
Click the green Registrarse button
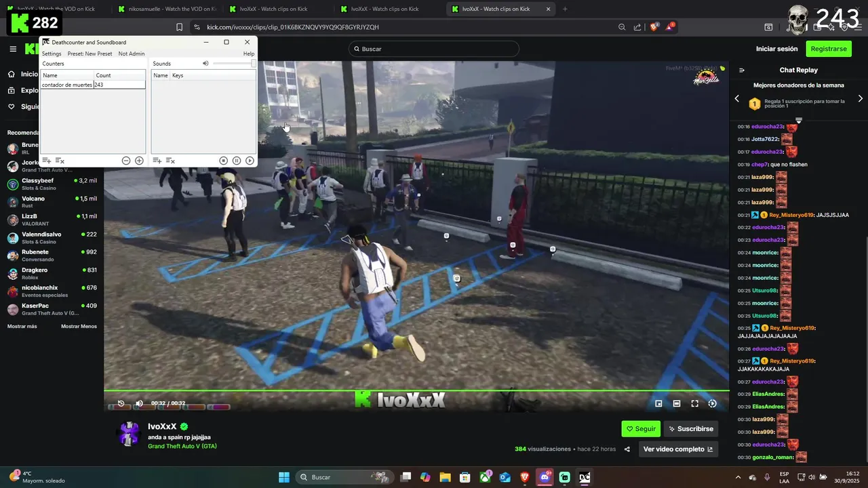[x=829, y=49]
